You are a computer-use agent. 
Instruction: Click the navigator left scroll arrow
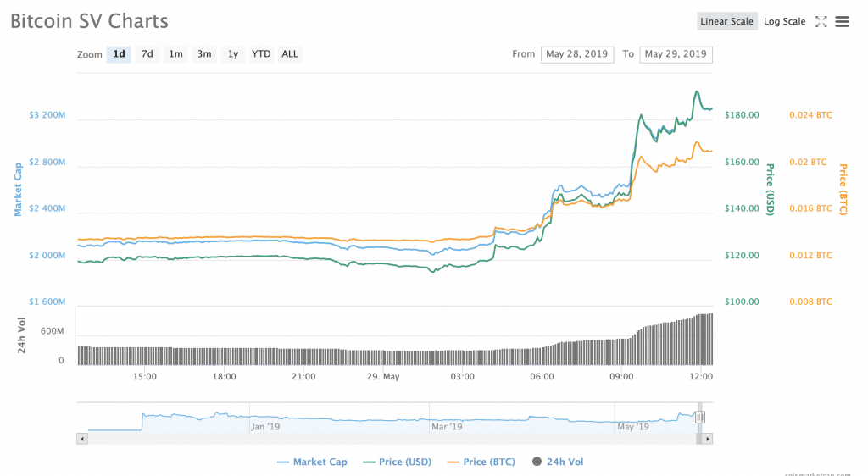pyautogui.click(x=82, y=439)
